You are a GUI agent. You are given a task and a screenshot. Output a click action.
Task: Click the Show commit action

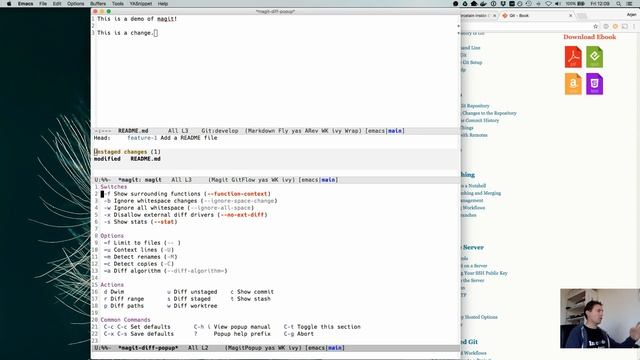pyautogui.click(x=252, y=292)
